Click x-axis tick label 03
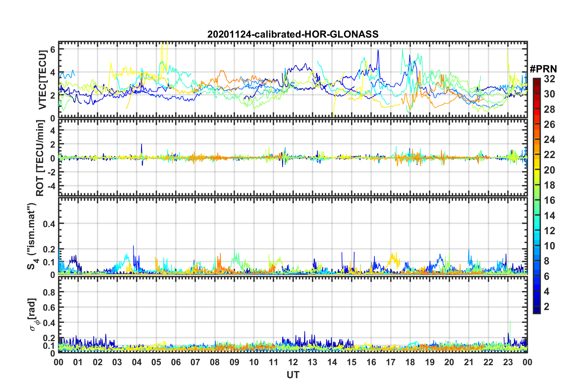Screen dimensions: 586x392 pos(117,362)
